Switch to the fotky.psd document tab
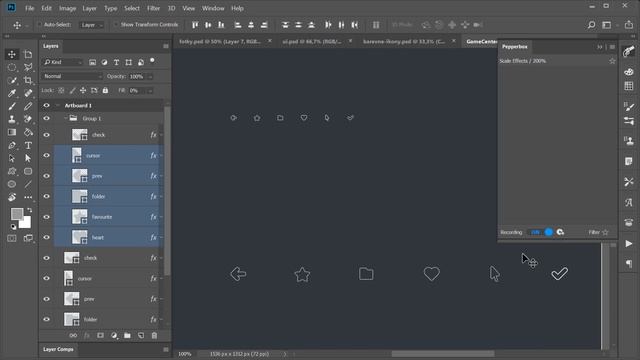640x360 pixels. click(220, 41)
